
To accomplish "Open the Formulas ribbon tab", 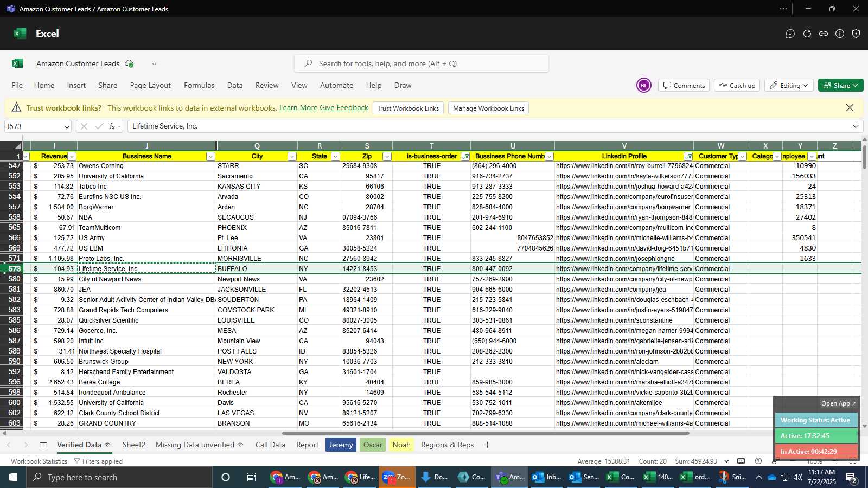I will [x=199, y=85].
